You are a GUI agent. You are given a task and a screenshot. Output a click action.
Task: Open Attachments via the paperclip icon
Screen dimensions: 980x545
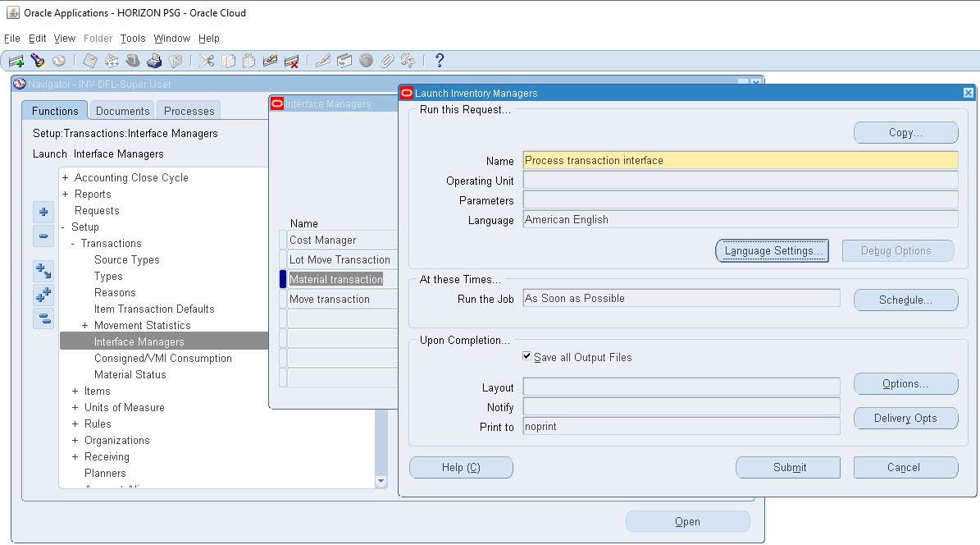[385, 61]
